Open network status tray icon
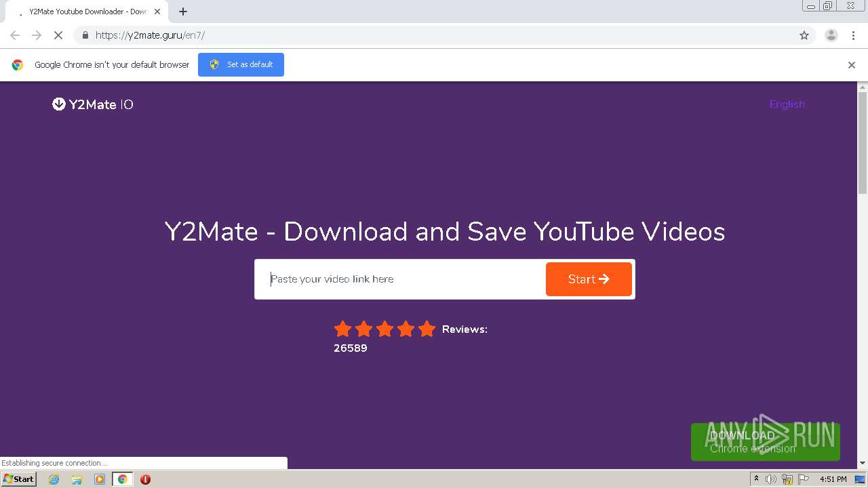Screen dimensions: 868x488 pos(787,479)
